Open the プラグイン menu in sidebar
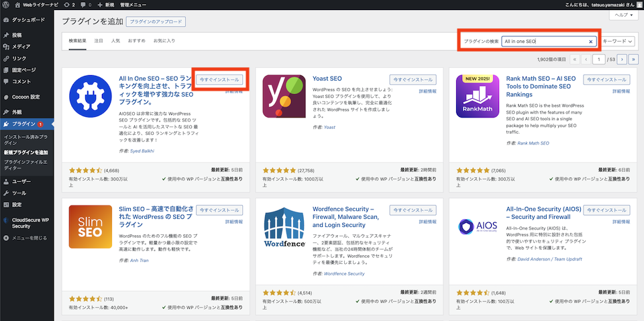The image size is (644, 321). tap(27, 124)
